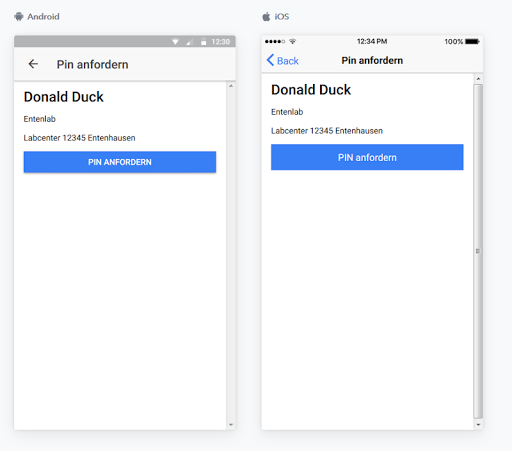The height and width of the screenshot is (451, 512).
Task: Click the iOS time 12:34 PM
Action: [372, 41]
